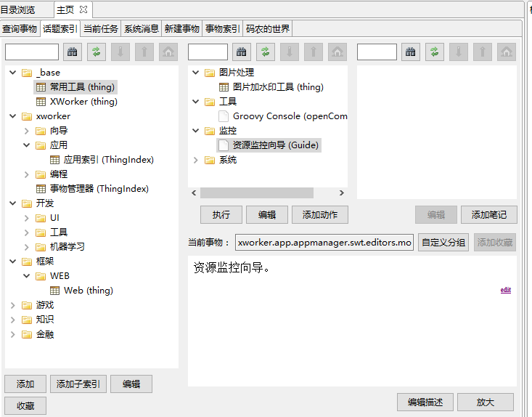Viewport: 532px width, 417px height.
Task: Collapse the 开发 folder
Action: pyautogui.click(x=13, y=203)
